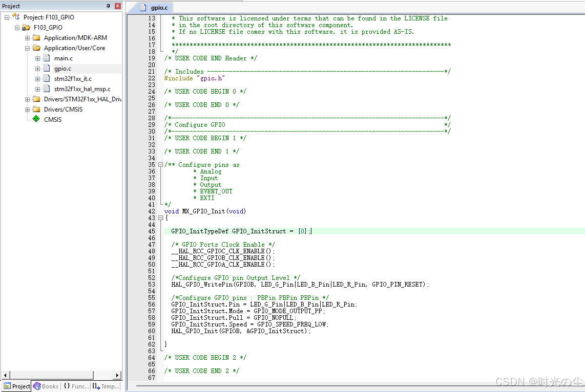Screen dimensions: 585x392
Task: Select main.c in the project tree
Action: click(x=64, y=58)
